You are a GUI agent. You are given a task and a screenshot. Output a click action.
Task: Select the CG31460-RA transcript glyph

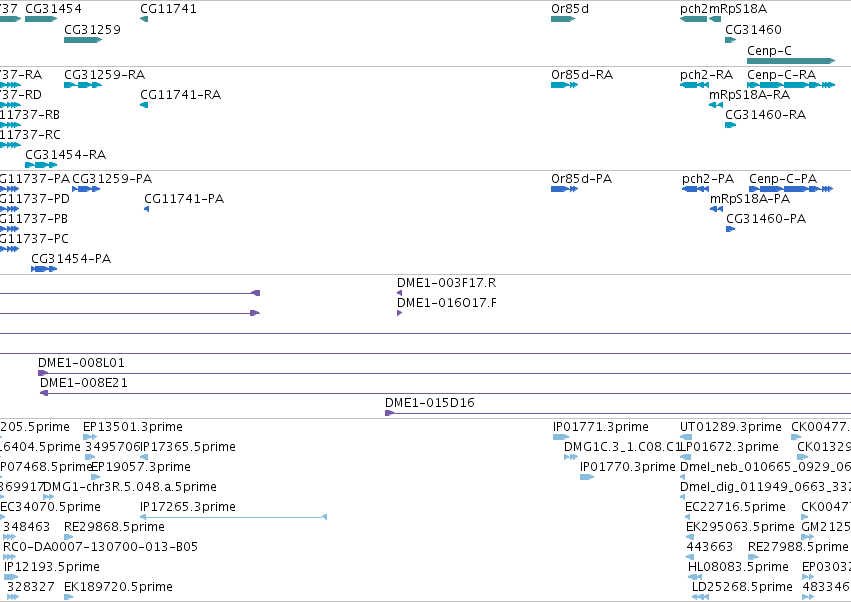731,125
